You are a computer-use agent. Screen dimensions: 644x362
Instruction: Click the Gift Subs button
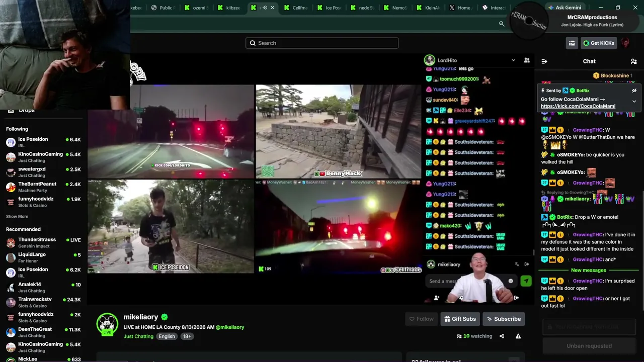(x=460, y=319)
